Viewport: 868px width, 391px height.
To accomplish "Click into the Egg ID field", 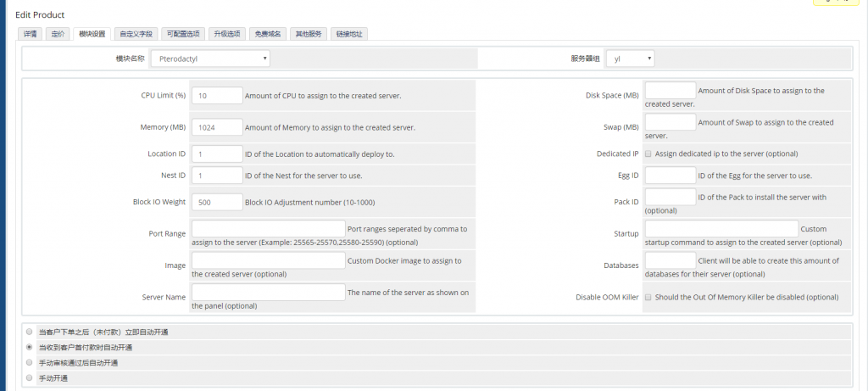I will coord(670,176).
